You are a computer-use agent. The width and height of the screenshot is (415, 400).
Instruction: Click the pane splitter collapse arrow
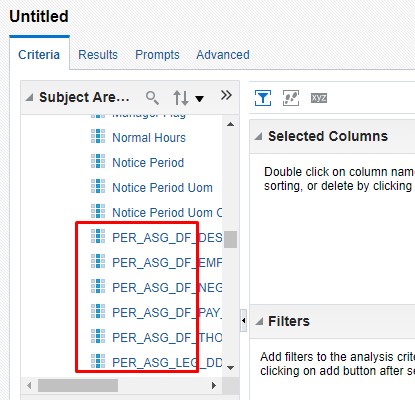pyautogui.click(x=243, y=320)
